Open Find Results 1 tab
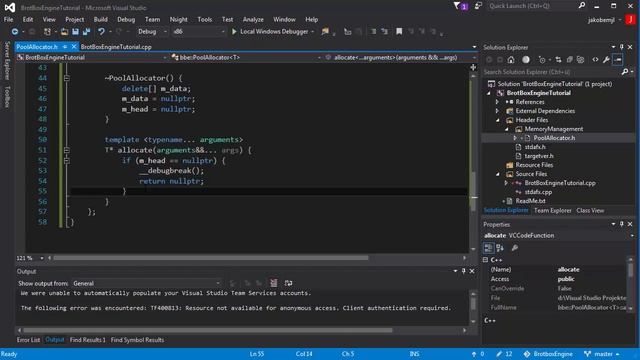Image resolution: width=640 pixels, height=360 pixels. click(x=87, y=340)
